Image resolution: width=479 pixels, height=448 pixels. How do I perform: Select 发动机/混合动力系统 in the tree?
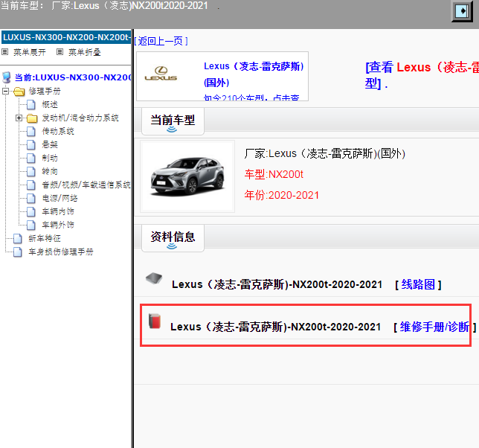pyautogui.click(x=80, y=118)
